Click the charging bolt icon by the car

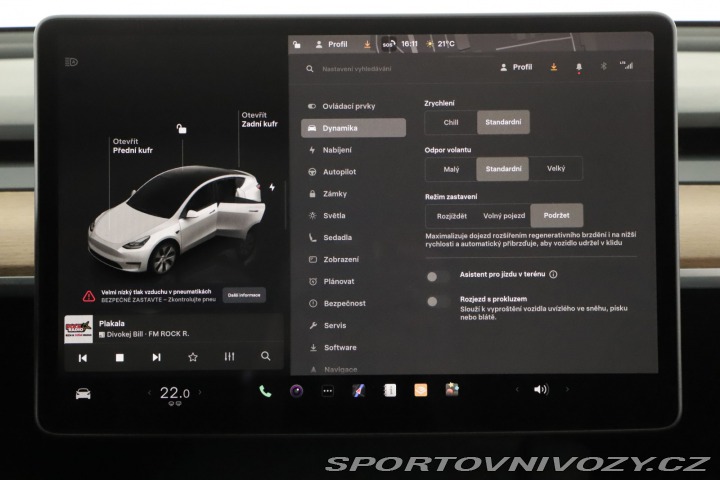[272, 187]
